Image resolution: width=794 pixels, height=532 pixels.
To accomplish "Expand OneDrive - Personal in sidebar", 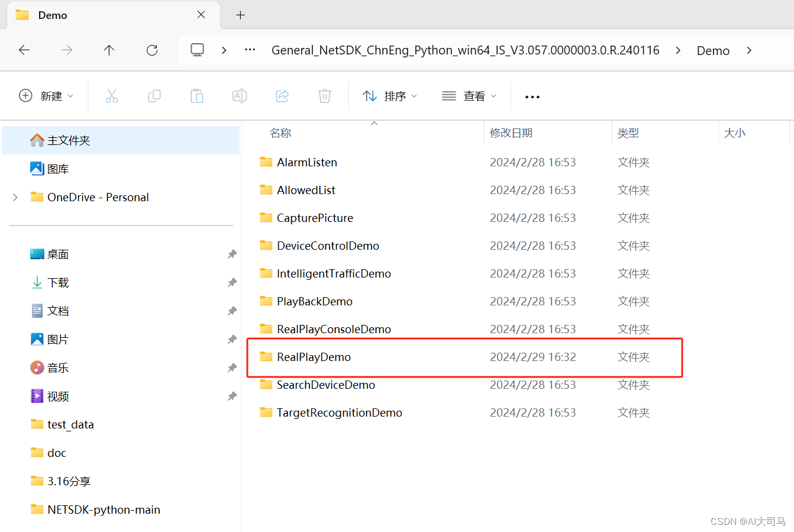I will pos(15,197).
